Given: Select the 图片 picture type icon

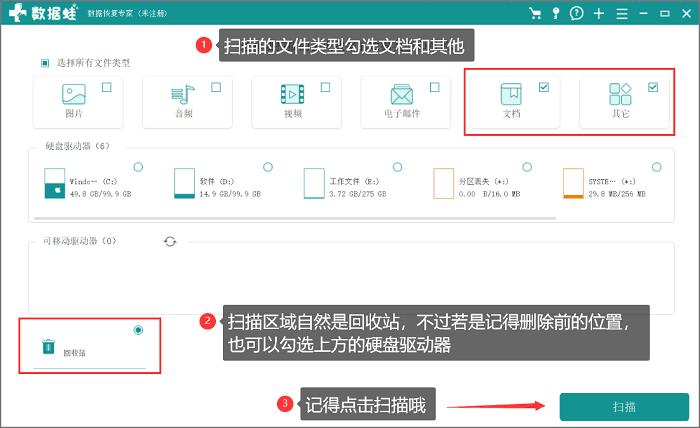Looking at the screenshot, I should click(x=74, y=94).
